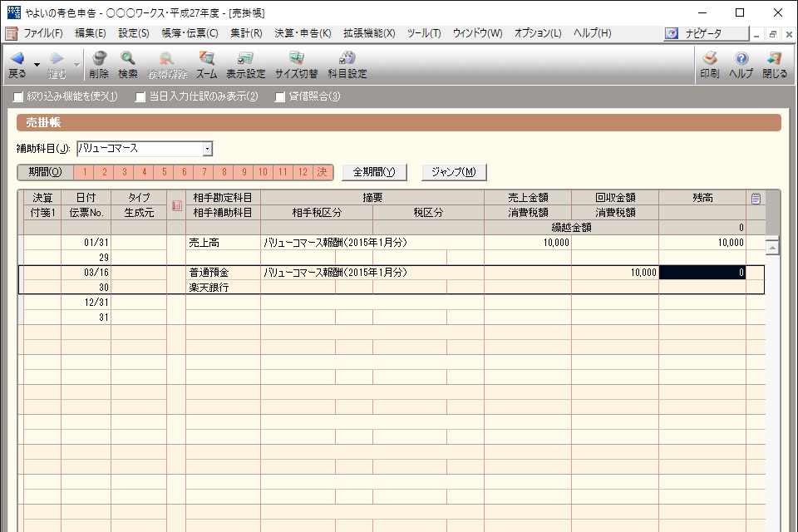
Task: Click the 検索解除 (Clear search) icon
Action: click(167, 65)
